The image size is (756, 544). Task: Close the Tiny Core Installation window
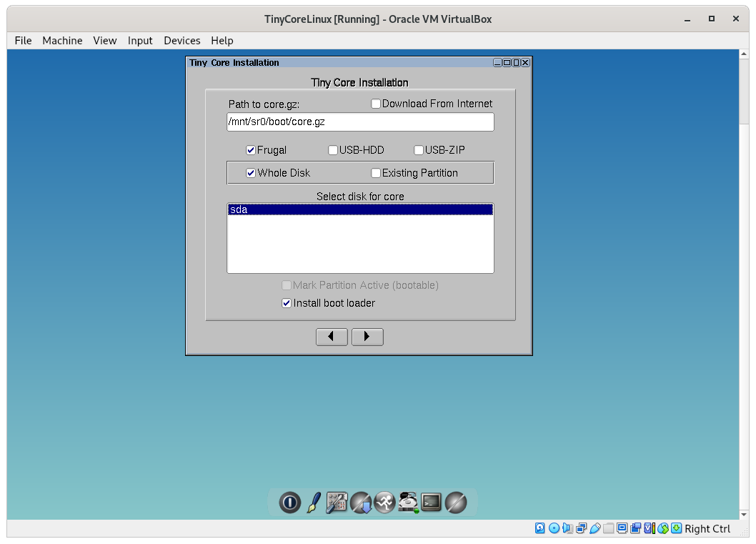[x=525, y=63]
